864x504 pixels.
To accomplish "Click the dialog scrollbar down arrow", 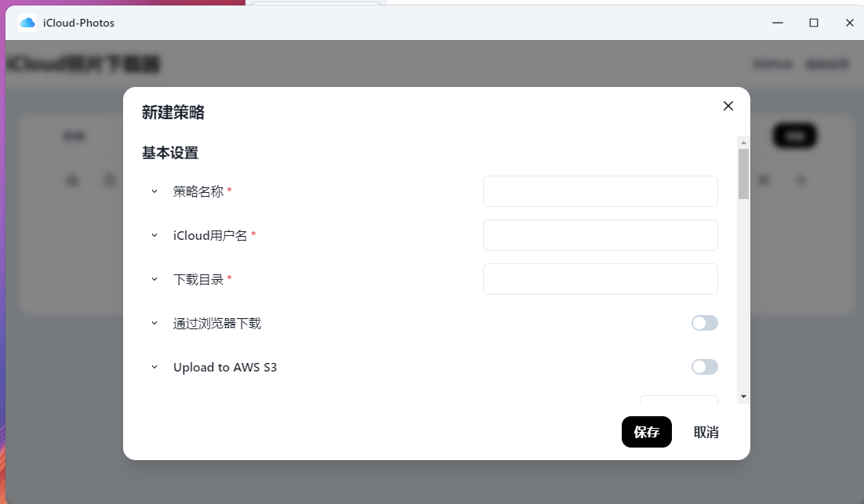I will (743, 397).
